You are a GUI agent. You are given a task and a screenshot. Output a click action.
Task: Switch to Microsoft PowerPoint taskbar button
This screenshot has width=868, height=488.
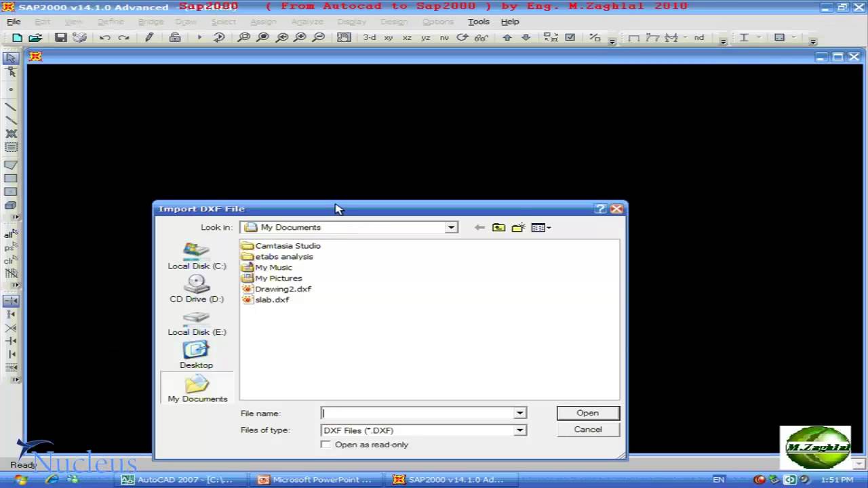coord(316,480)
